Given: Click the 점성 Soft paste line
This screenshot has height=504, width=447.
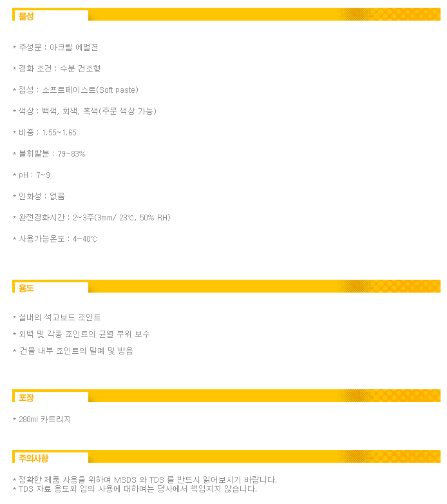Looking at the screenshot, I should click(x=75, y=90).
